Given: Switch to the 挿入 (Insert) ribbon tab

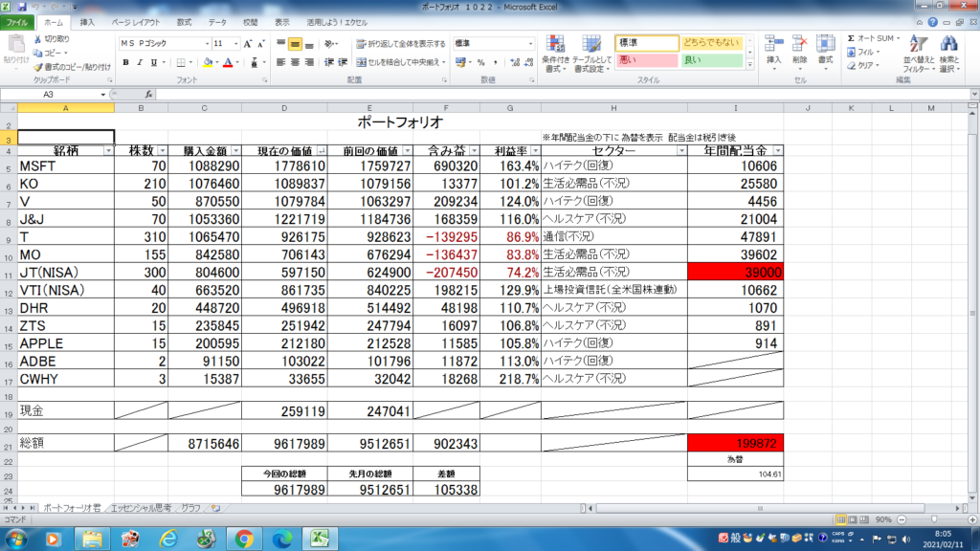Looking at the screenshot, I should click(x=87, y=23).
